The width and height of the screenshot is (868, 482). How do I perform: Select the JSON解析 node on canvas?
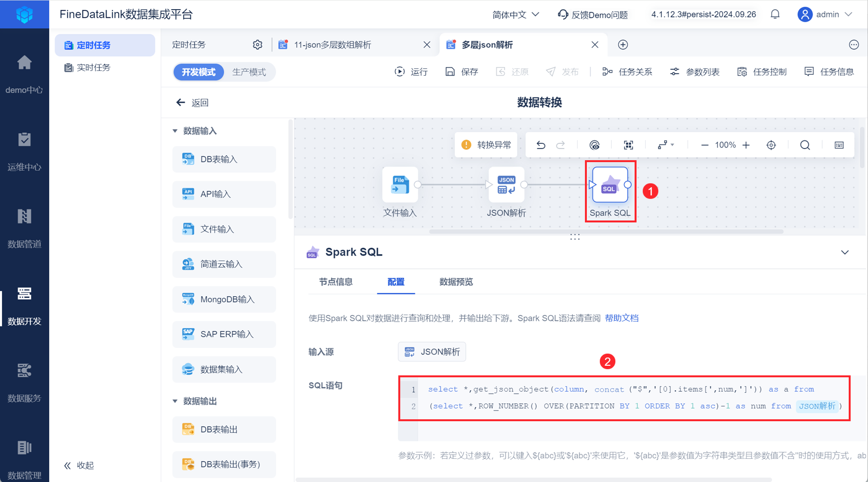[x=506, y=185]
